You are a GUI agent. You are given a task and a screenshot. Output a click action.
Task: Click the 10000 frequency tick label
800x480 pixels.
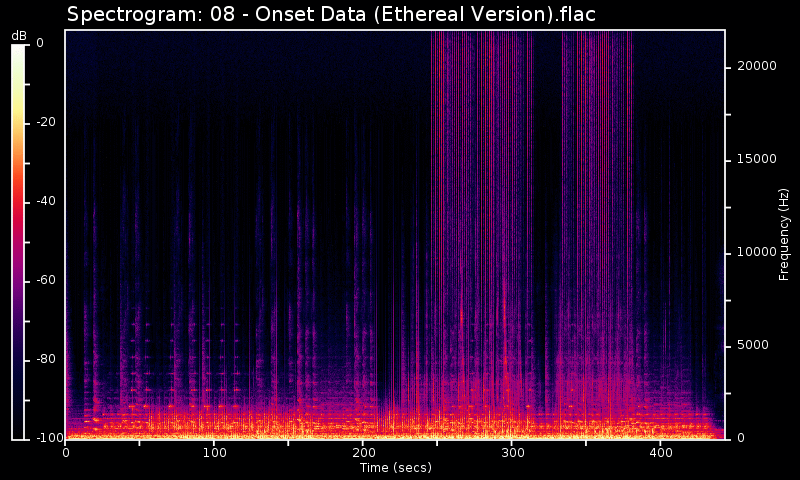tap(756, 252)
